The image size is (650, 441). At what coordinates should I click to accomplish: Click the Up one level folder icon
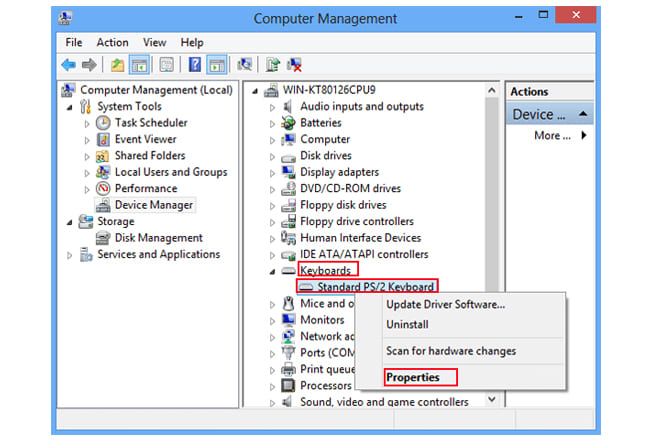[x=117, y=65]
